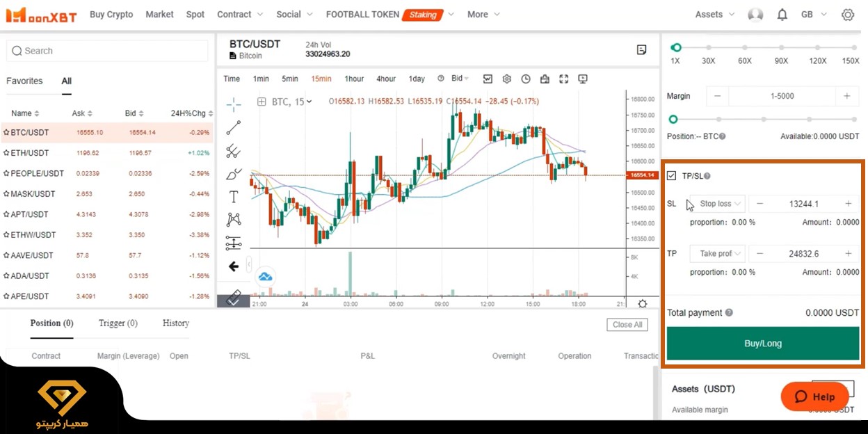Expand the chart to fullscreen
Viewport: 868px width, 434px height.
pyautogui.click(x=563, y=79)
